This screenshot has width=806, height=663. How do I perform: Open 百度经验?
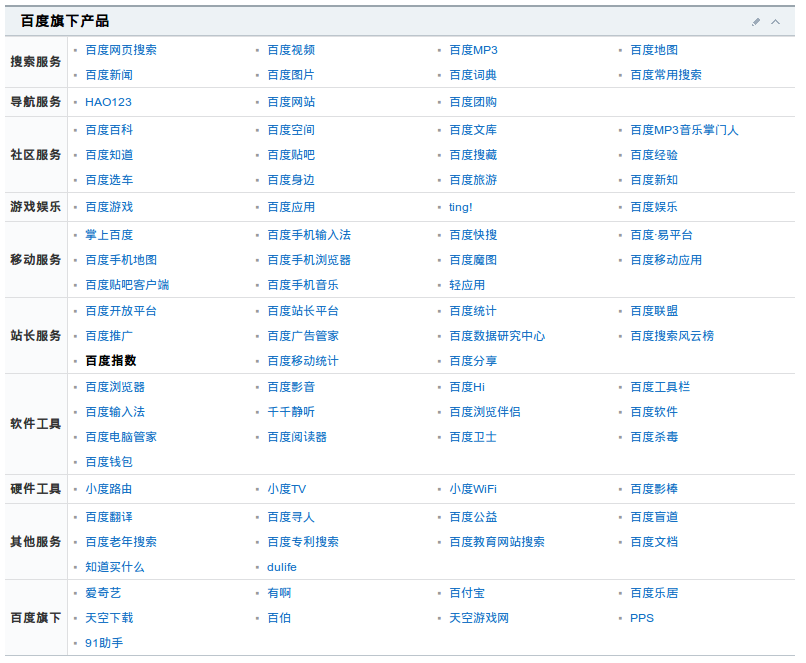[654, 155]
